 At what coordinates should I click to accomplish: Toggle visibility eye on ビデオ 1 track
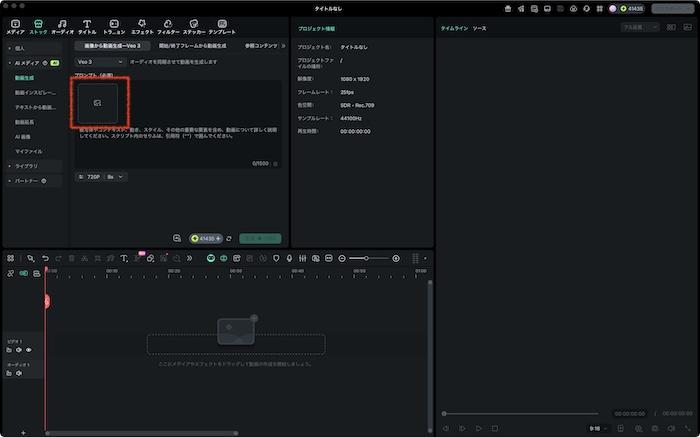28,350
